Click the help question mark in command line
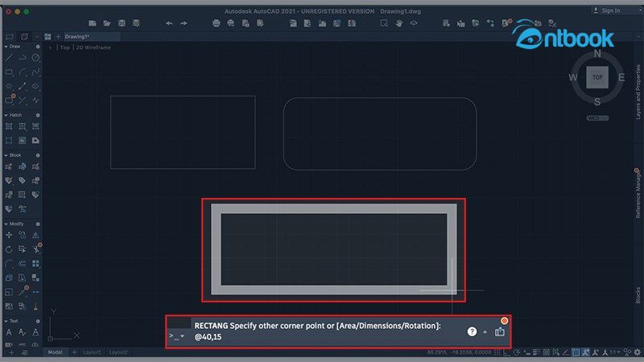644x362 pixels. tap(472, 331)
